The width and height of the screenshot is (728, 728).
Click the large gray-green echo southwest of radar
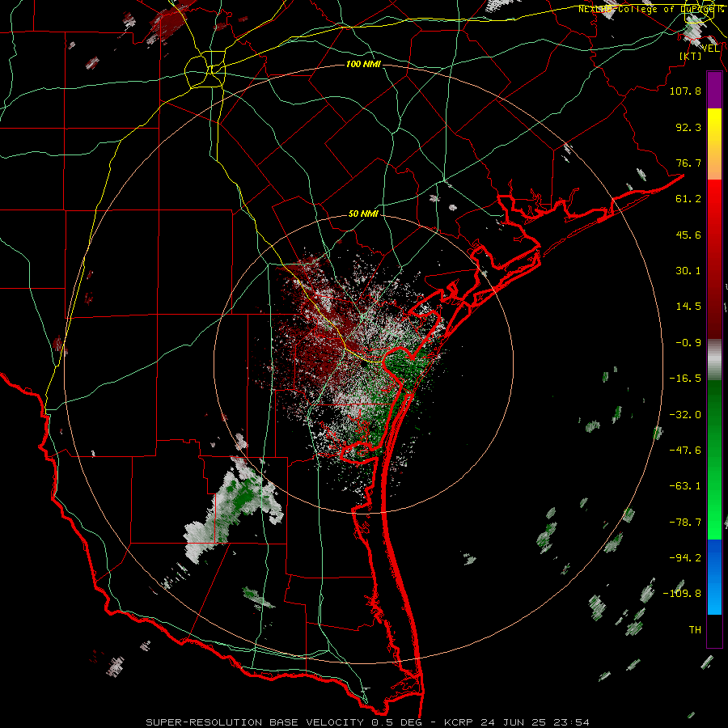tap(235, 509)
